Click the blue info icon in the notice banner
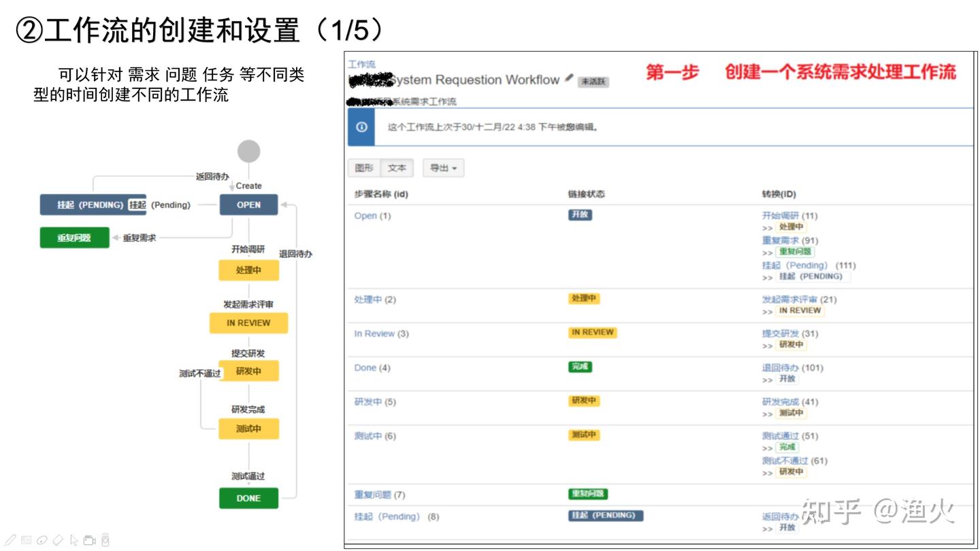This screenshot has height=551, width=980. point(361,127)
